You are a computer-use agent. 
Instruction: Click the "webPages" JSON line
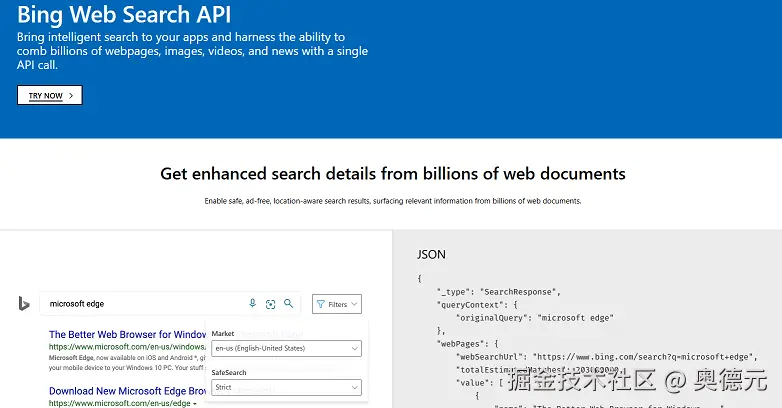click(x=468, y=344)
